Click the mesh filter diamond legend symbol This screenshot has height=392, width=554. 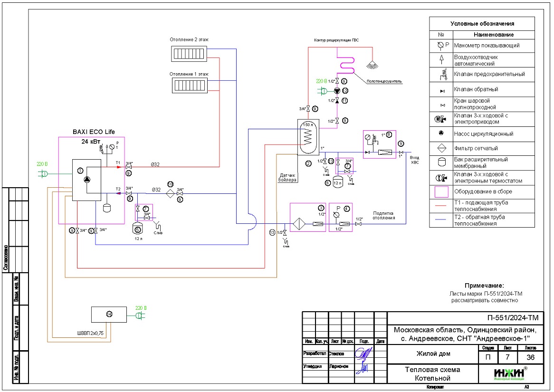coord(441,148)
